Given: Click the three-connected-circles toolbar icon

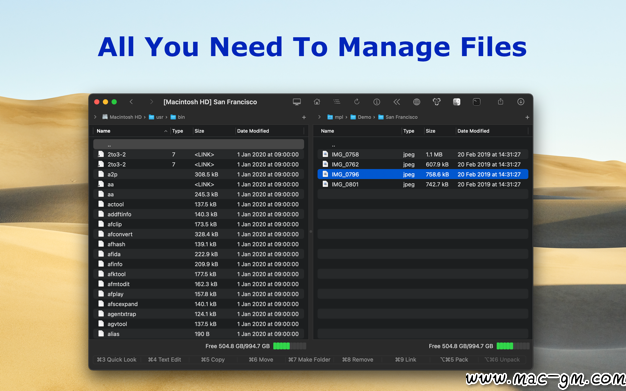Looking at the screenshot, I should click(x=436, y=102).
